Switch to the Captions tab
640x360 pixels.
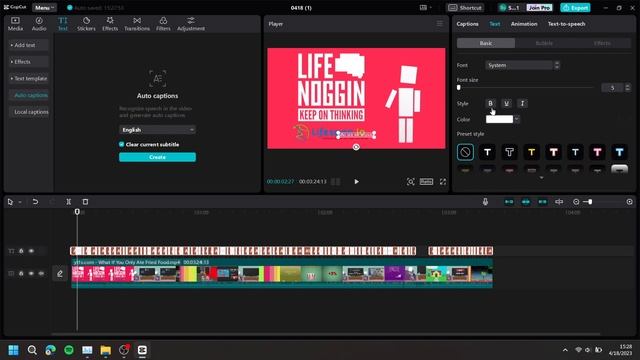coord(467,24)
